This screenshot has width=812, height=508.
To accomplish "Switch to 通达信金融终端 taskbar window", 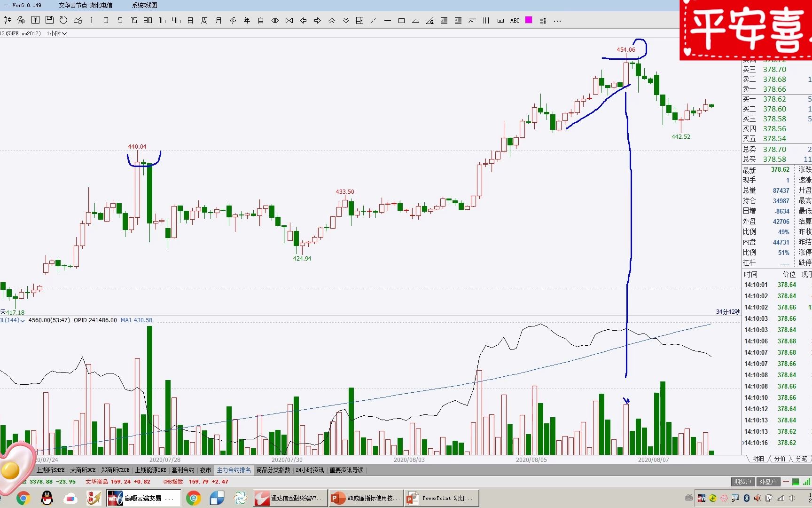I will point(289,498).
